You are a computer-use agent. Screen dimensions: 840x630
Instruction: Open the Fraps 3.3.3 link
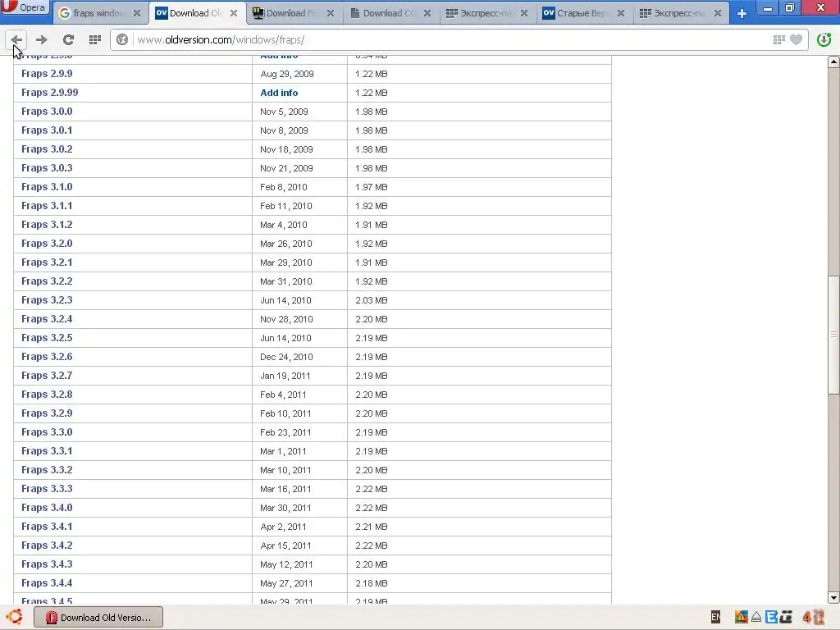tap(47, 489)
